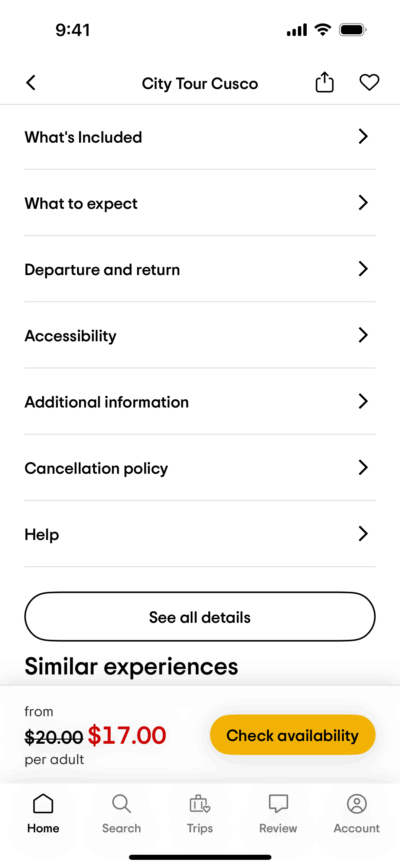Expand the Accessibility row chevron
The height and width of the screenshot is (868, 400).
[363, 335]
